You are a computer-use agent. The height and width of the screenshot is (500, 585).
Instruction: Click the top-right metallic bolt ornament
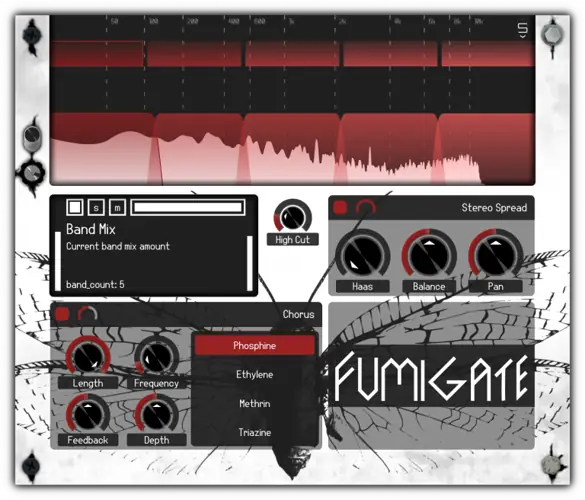552,36
